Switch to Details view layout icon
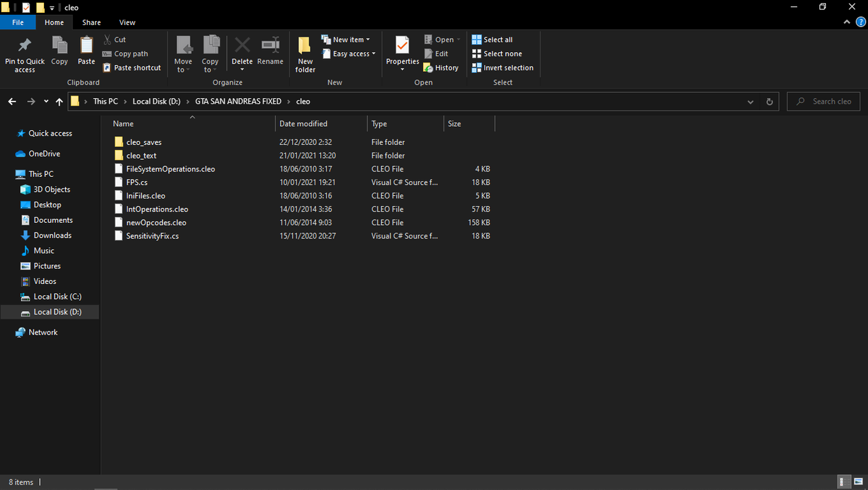The height and width of the screenshot is (490, 868). pos(844,482)
